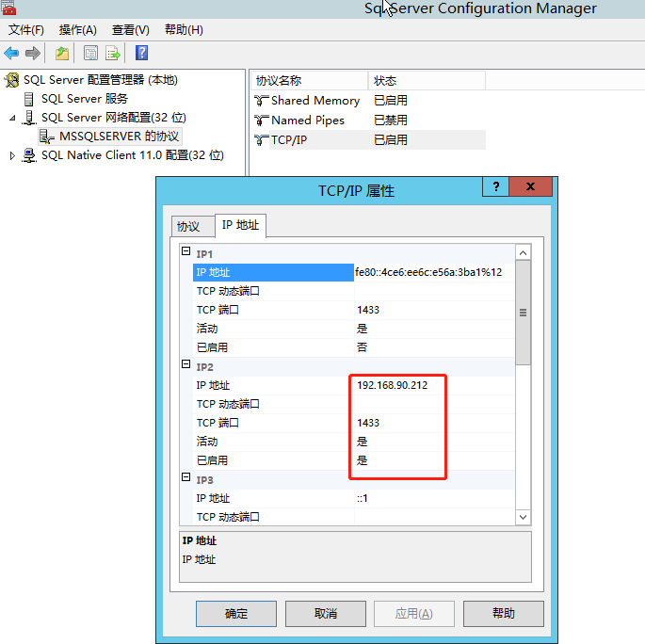The image size is (645, 644).
Task: Click the 取消 button
Action: (x=326, y=614)
